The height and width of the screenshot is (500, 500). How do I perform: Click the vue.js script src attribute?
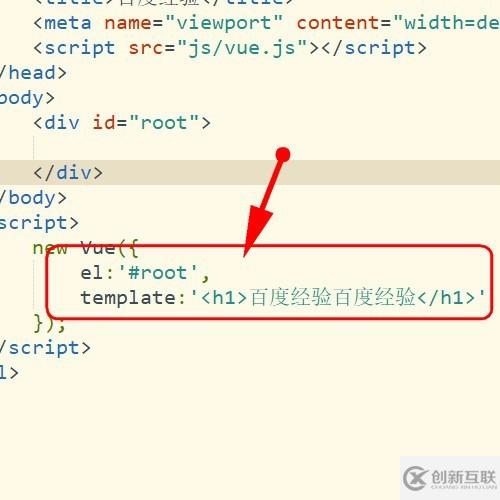click(x=218, y=48)
